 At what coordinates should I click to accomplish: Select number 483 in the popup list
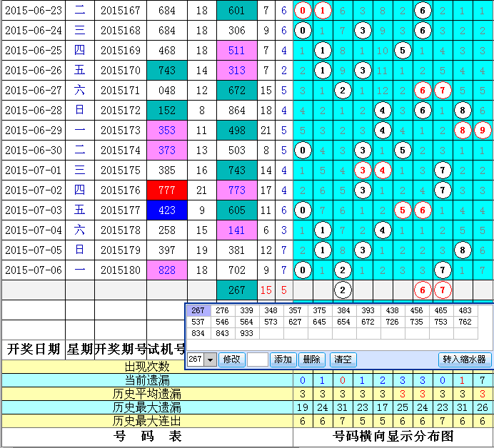465,310
